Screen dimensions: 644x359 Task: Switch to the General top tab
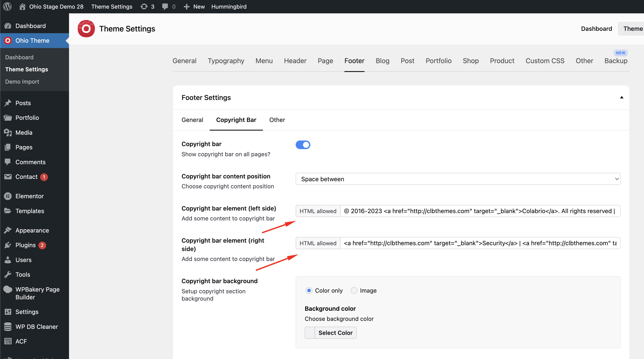184,61
